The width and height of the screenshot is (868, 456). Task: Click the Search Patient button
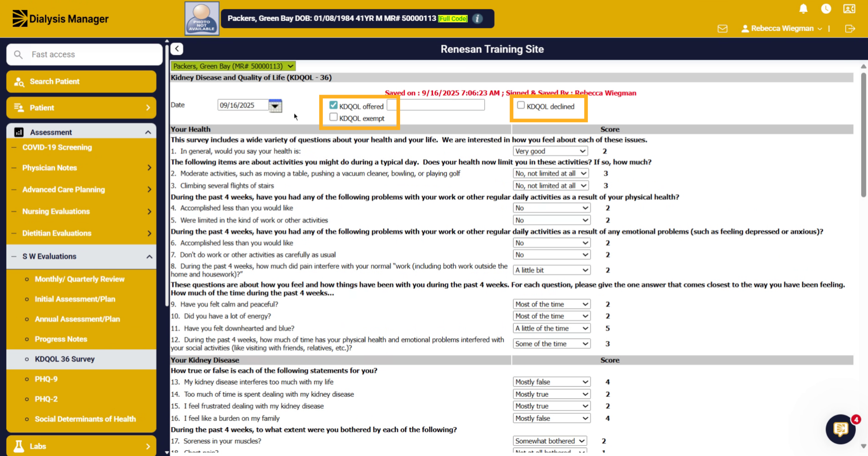[x=81, y=82]
